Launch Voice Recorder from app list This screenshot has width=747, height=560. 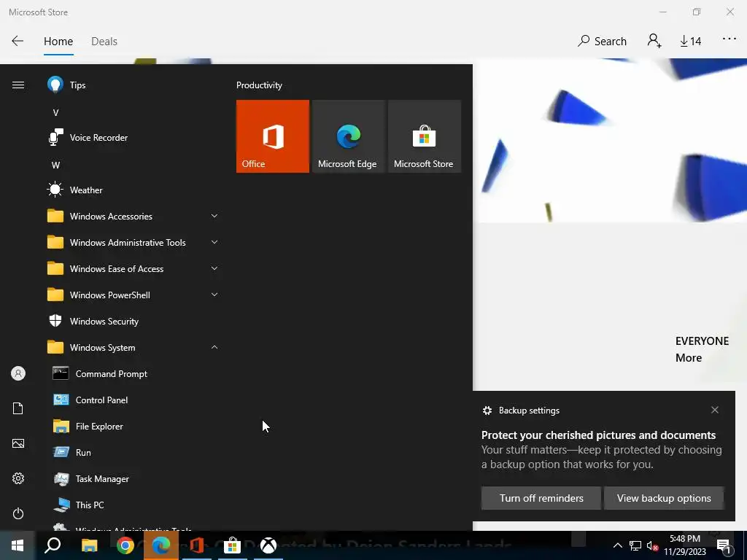tap(133, 138)
